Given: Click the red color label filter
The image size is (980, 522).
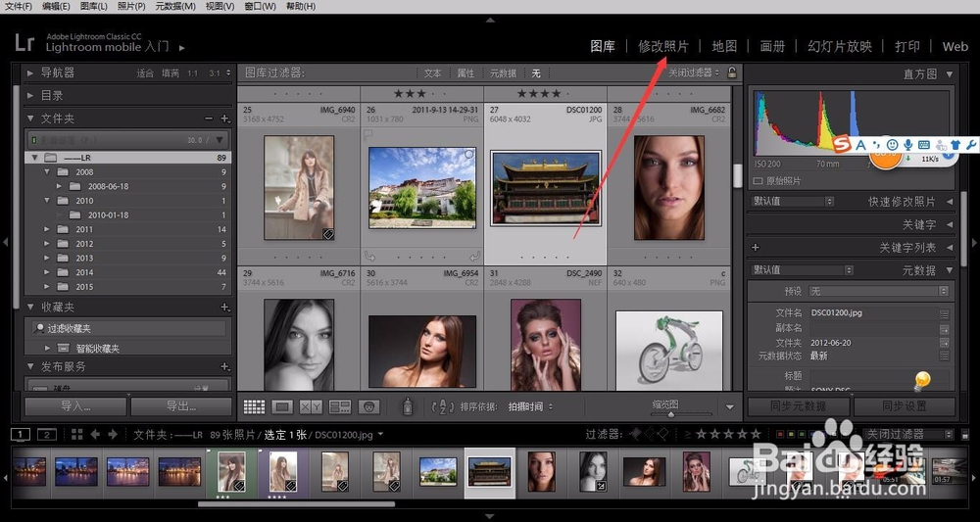Looking at the screenshot, I should (x=779, y=434).
